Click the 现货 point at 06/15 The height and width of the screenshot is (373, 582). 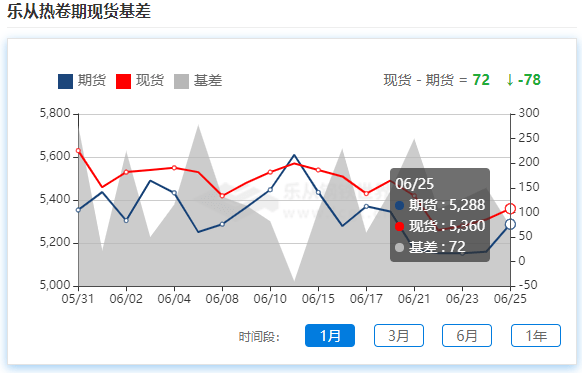(x=318, y=170)
